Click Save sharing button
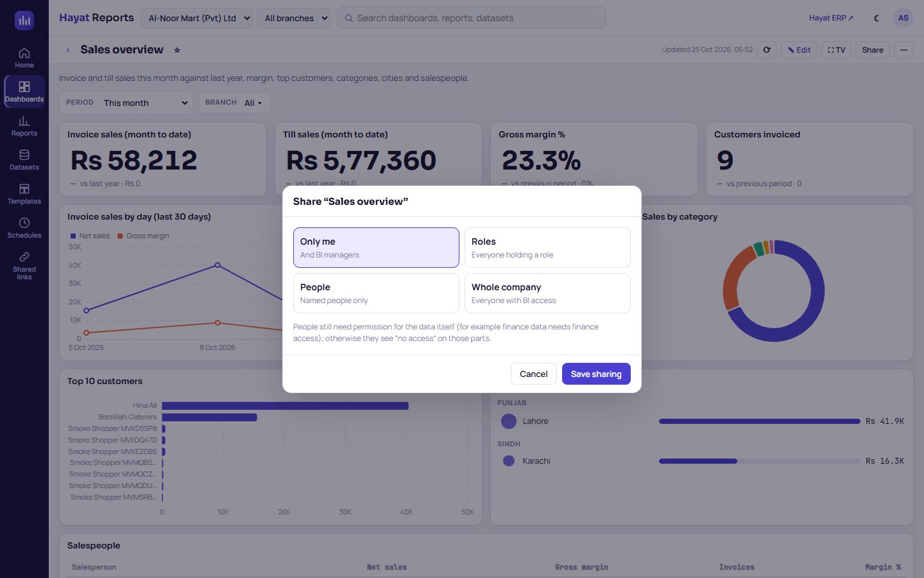 (x=596, y=374)
